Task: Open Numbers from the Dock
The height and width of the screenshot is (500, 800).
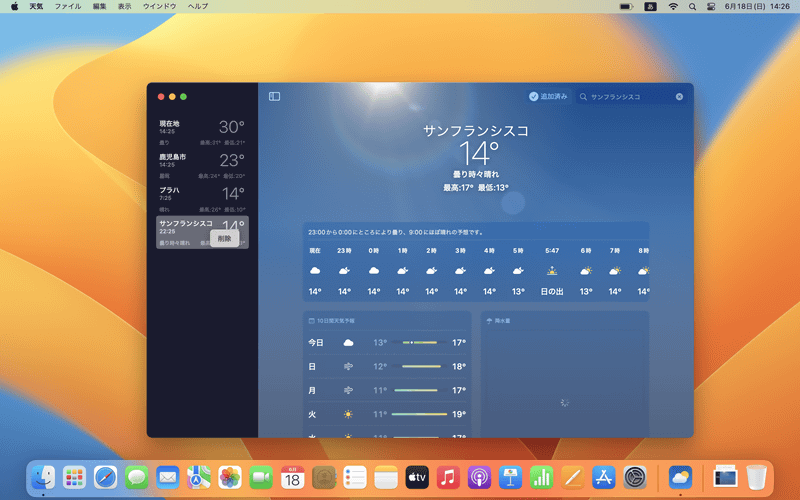Action: point(541,478)
